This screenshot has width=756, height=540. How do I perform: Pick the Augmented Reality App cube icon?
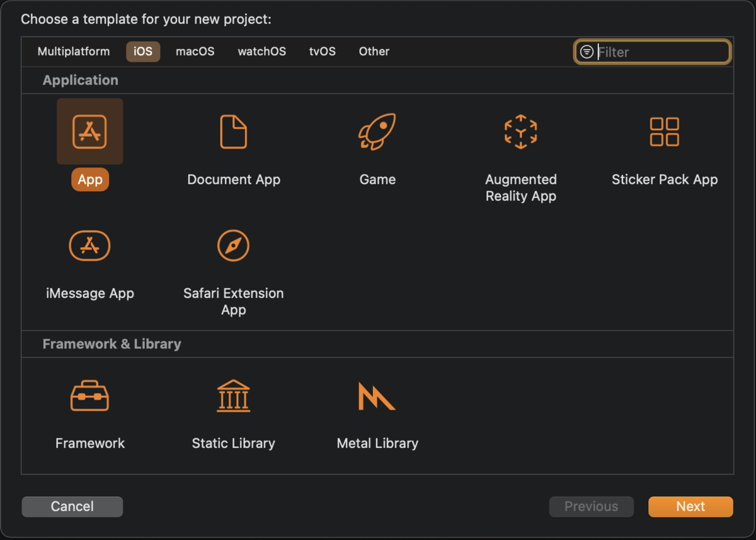[520, 132]
